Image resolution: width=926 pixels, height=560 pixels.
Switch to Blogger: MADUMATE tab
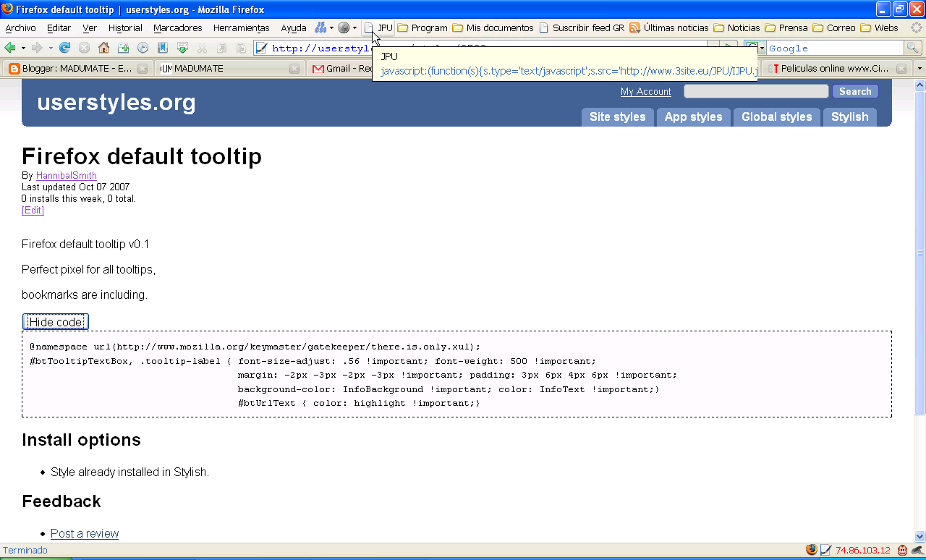[78, 68]
